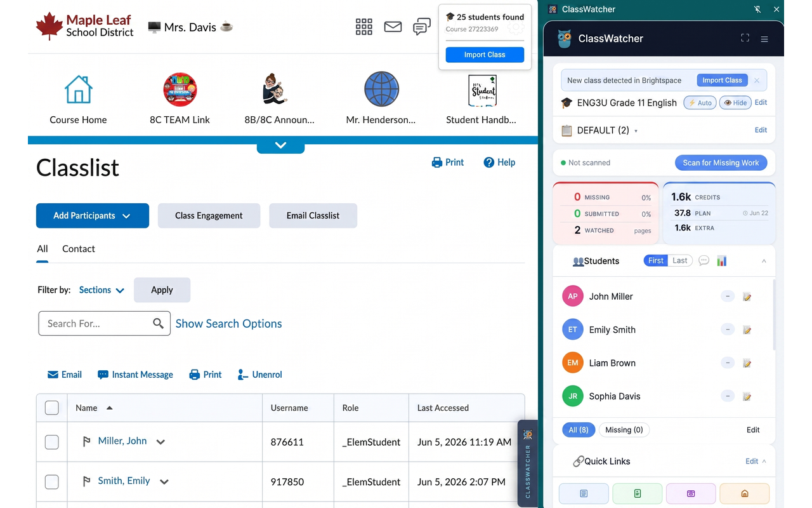This screenshot has width=812, height=508.
Task: Click Scan for Missing Work button
Action: [x=721, y=163]
